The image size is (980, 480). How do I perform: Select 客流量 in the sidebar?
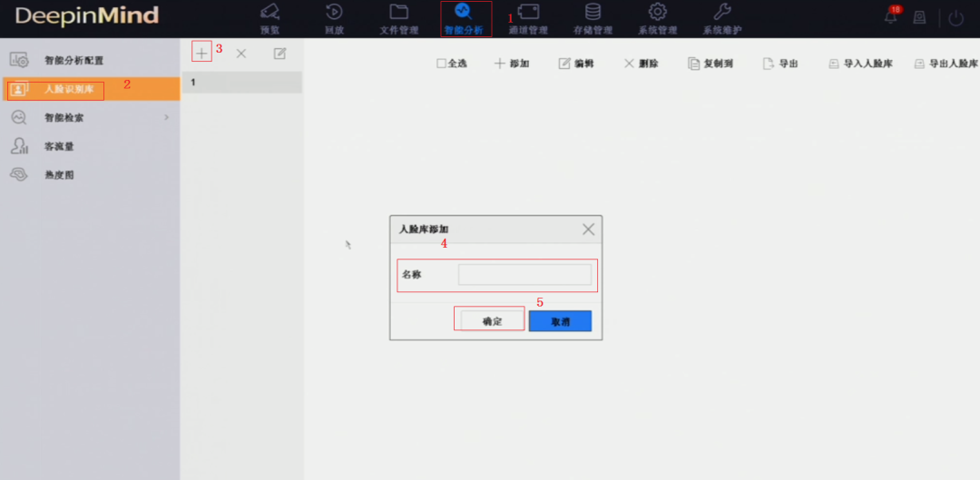[x=59, y=146]
